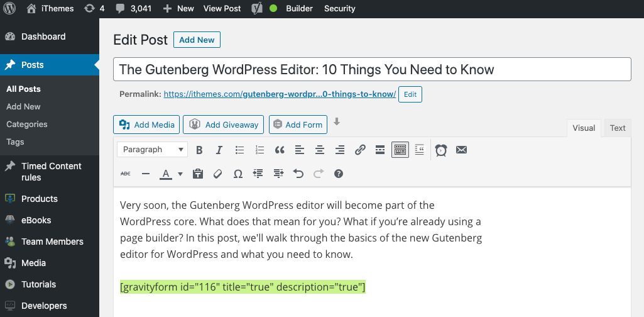Click the green SEO status dot
Image resolution: width=644 pixels, height=317 pixels.
[273, 8]
